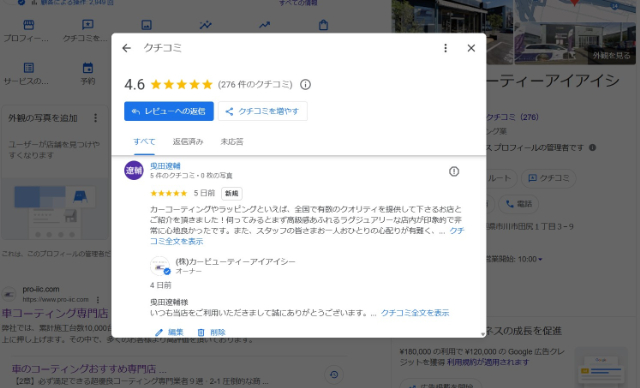Expand owner reply クチコミ全文を表示 link
The width and height of the screenshot is (640, 388).
(415, 313)
